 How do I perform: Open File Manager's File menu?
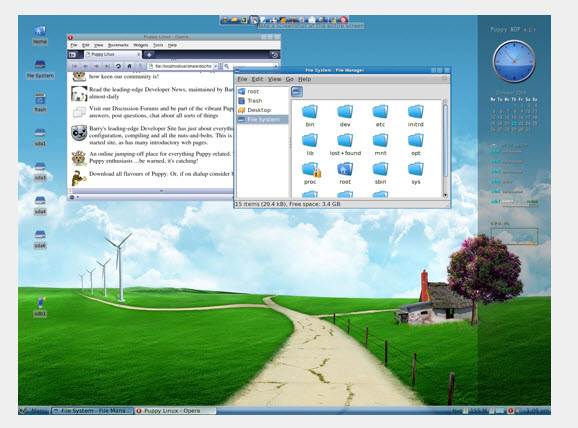(x=242, y=79)
